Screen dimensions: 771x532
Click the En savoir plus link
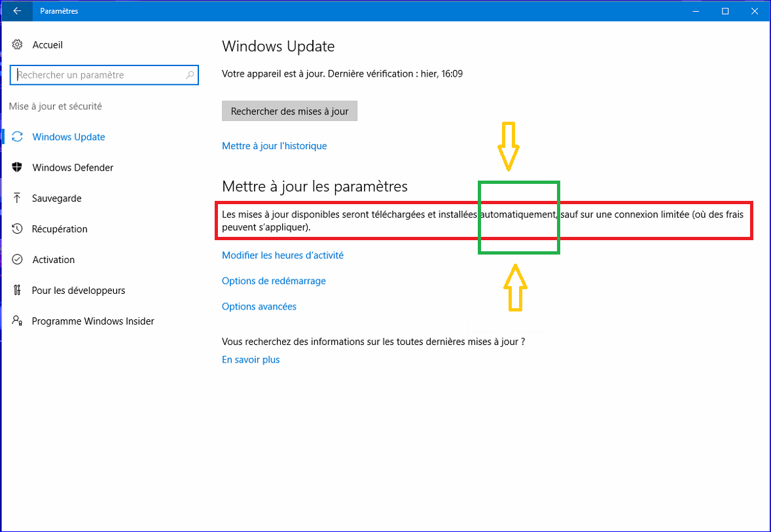tap(251, 359)
